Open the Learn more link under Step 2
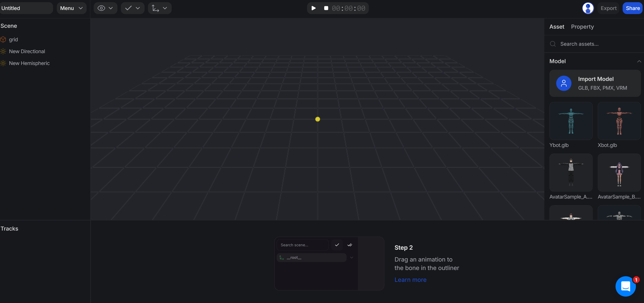Viewport: 644px width, 303px height. 410,280
